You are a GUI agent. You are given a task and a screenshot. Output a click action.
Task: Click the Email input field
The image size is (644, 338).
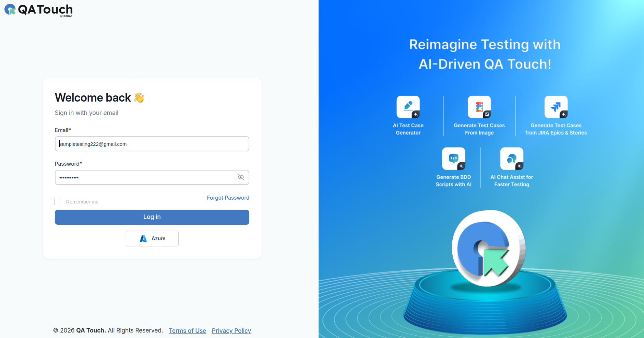[x=152, y=144]
